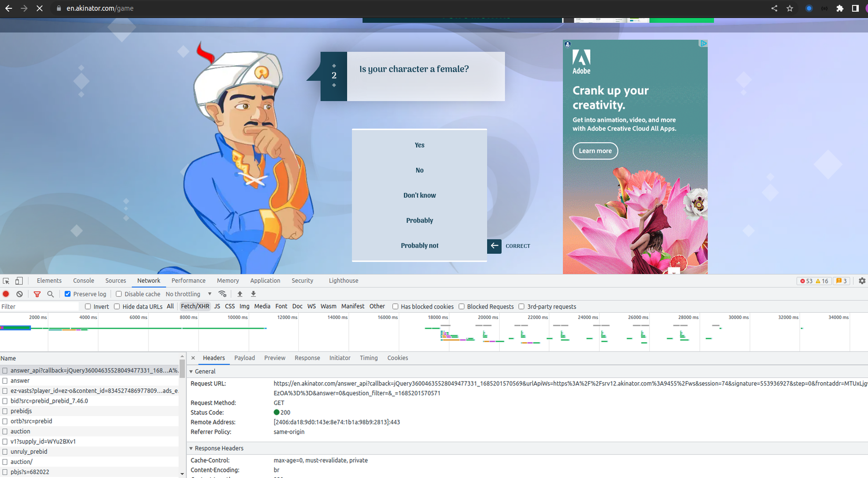Click Learn more on the Adobe ad
This screenshot has width=868, height=478.
pos(595,151)
